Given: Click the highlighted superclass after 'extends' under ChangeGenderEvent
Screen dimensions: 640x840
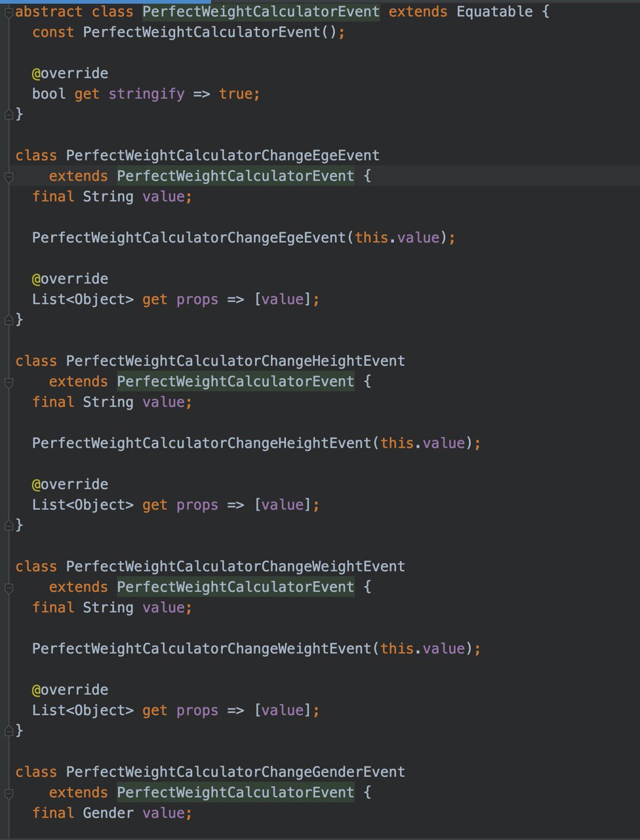Looking at the screenshot, I should coord(235,792).
